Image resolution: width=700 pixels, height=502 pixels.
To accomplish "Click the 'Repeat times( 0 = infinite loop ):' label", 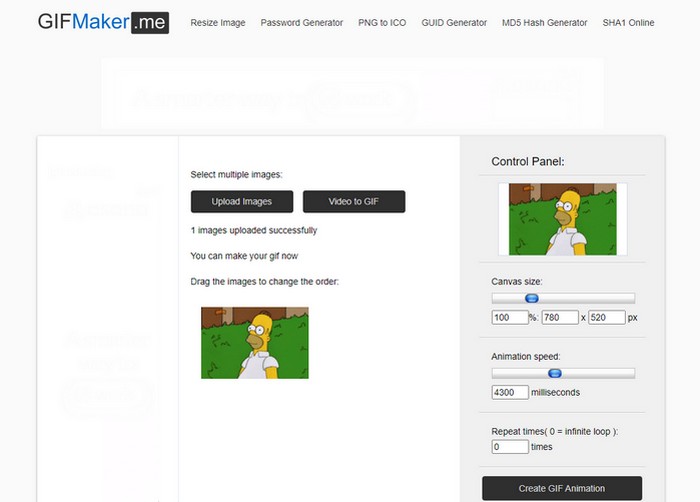I will (554, 431).
